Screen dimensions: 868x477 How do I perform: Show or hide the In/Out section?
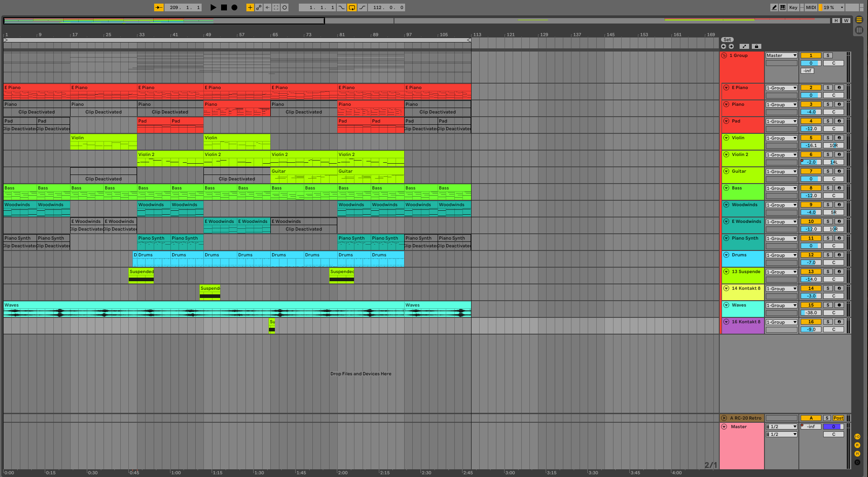(x=857, y=437)
